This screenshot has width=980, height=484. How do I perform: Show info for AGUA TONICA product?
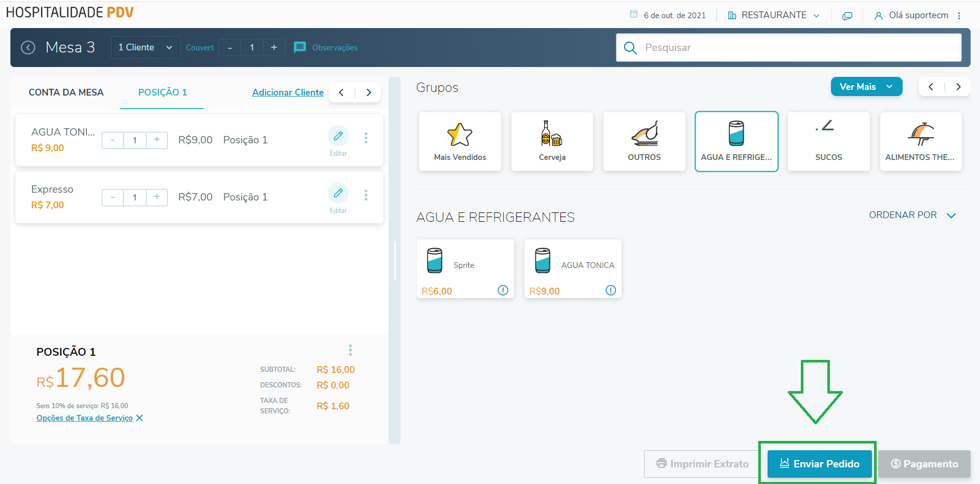[x=611, y=290]
